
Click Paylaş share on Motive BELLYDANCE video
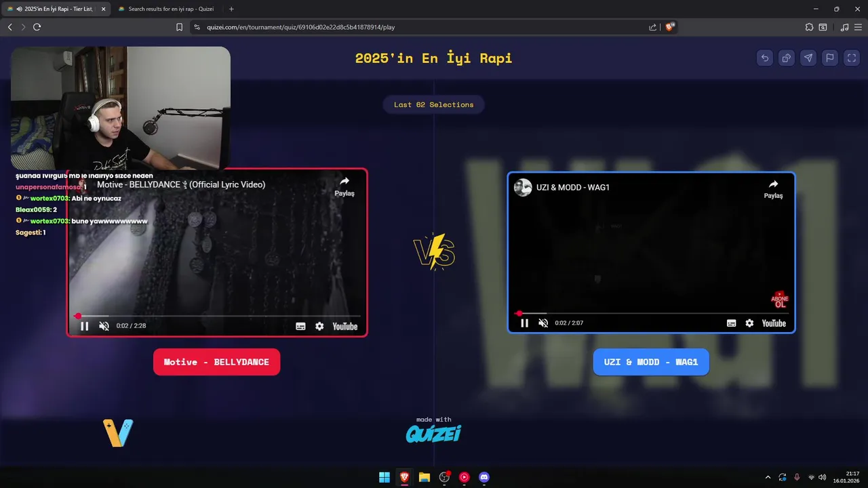[x=344, y=186]
